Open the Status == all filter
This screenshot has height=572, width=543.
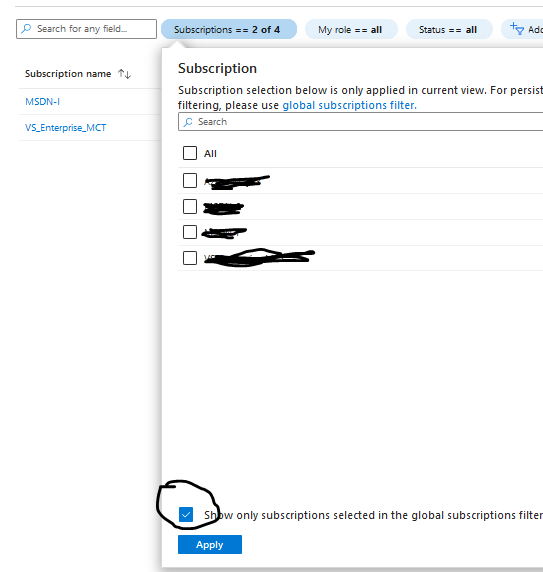pyautogui.click(x=449, y=29)
